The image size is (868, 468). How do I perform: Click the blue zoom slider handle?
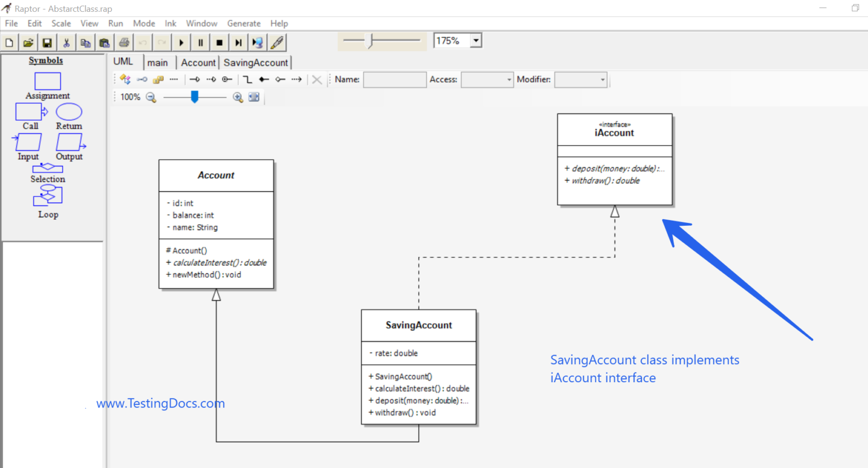tap(194, 97)
